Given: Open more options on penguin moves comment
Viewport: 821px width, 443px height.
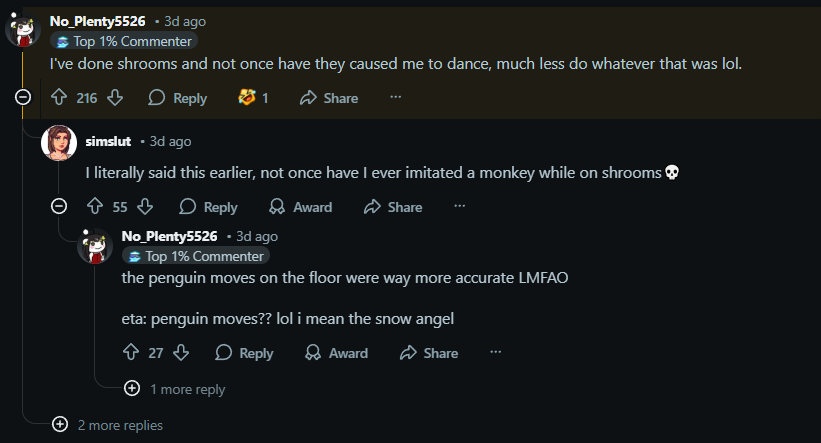Looking at the screenshot, I should (495, 353).
